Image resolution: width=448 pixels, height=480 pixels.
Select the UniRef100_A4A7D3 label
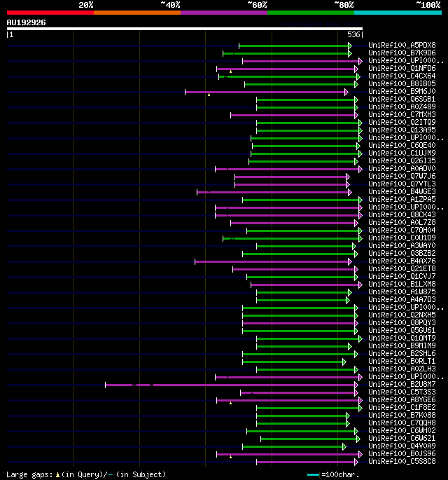[x=402, y=300]
